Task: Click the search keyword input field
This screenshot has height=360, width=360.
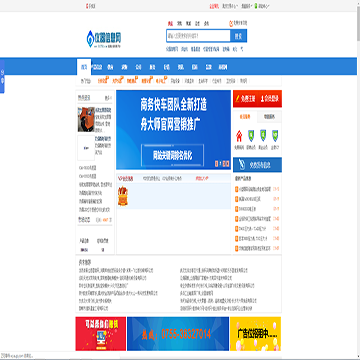Action: [198, 36]
